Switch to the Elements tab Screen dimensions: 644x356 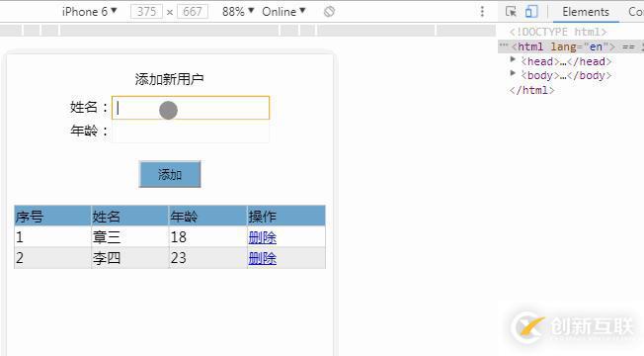586,12
